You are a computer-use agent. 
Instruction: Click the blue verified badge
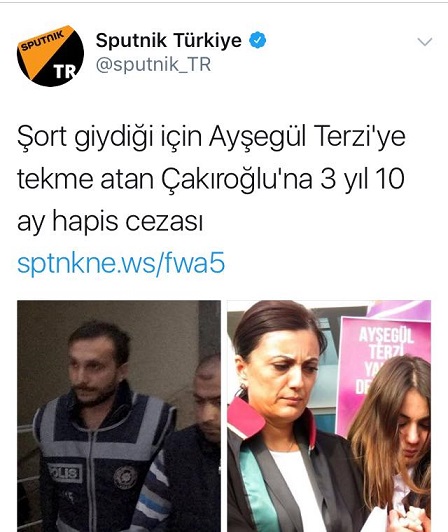pos(258,40)
